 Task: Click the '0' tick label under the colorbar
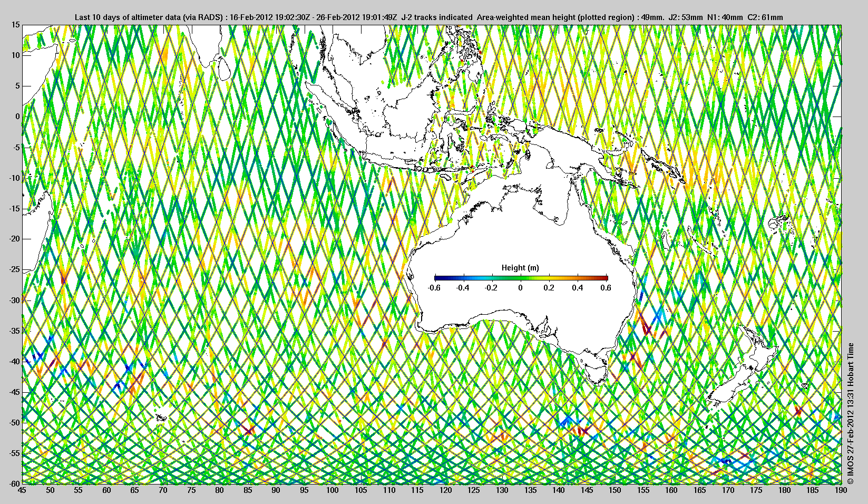coord(521,288)
